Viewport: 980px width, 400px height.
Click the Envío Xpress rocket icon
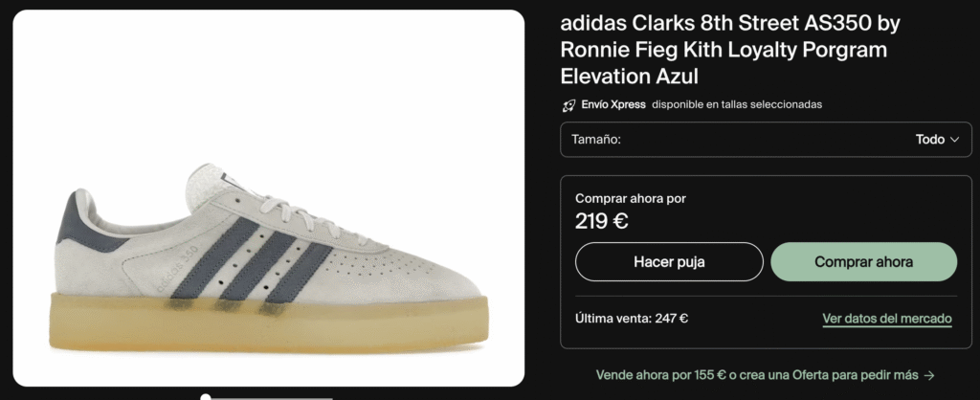coord(568,105)
